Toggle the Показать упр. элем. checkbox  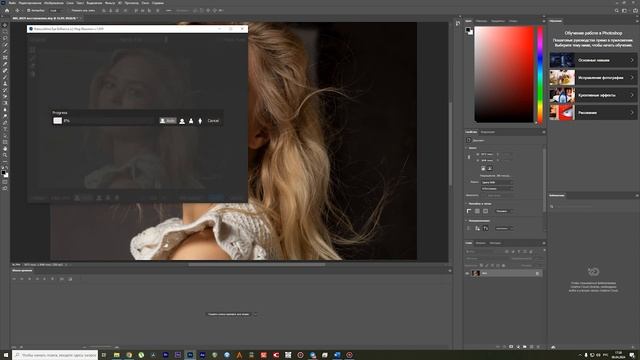point(70,11)
